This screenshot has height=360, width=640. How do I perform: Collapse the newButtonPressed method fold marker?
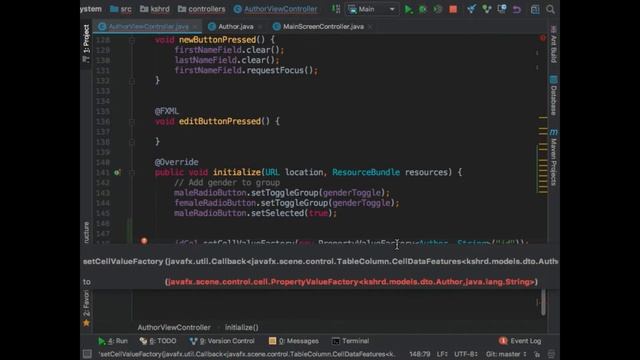coord(132,40)
